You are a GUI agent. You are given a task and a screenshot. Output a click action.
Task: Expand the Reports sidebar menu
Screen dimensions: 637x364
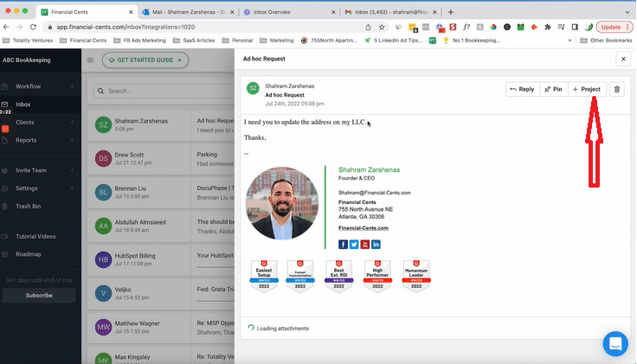[x=40, y=140]
